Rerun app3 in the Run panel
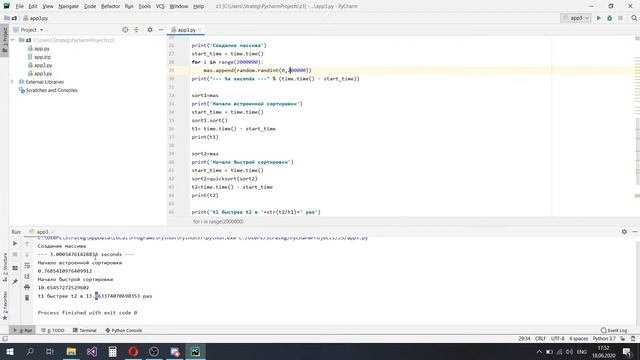Screen dimensions: 640x360 [15, 243]
